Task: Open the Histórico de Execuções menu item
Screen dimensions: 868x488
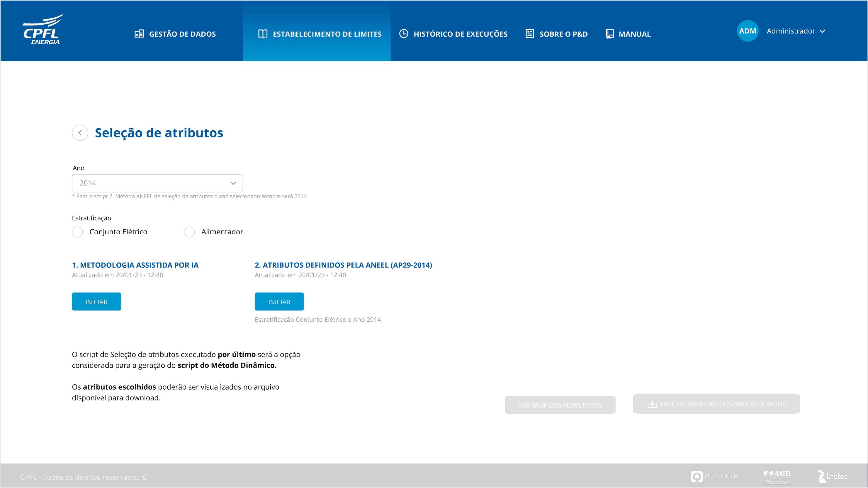Action: click(x=460, y=34)
